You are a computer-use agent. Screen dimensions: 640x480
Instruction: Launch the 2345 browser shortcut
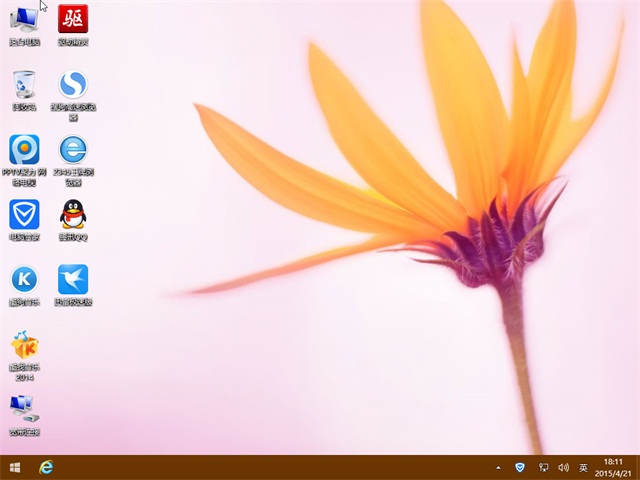click(73, 160)
